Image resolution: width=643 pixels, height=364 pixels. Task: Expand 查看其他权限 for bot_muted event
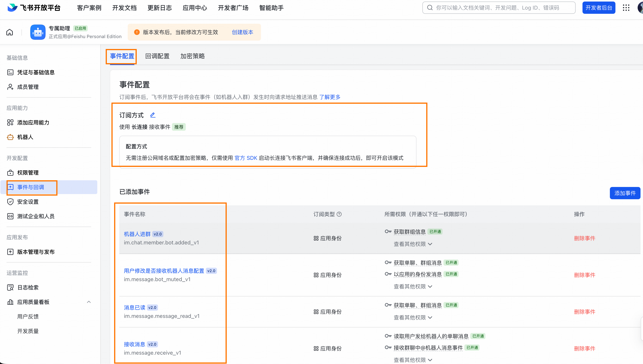click(413, 286)
